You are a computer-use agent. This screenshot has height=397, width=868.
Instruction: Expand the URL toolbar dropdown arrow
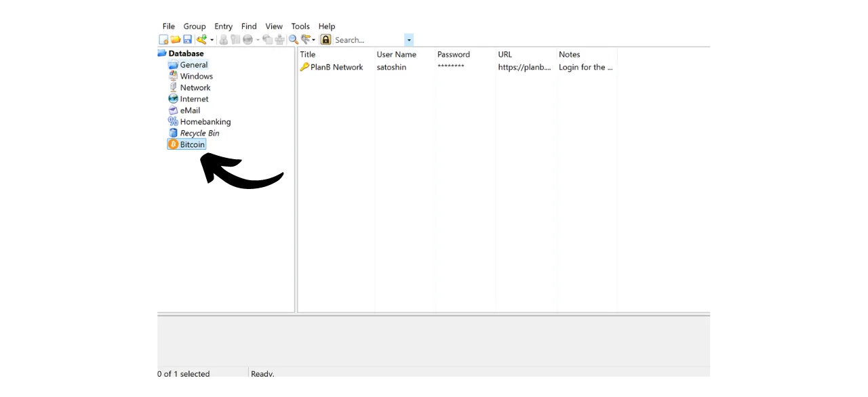coord(257,39)
